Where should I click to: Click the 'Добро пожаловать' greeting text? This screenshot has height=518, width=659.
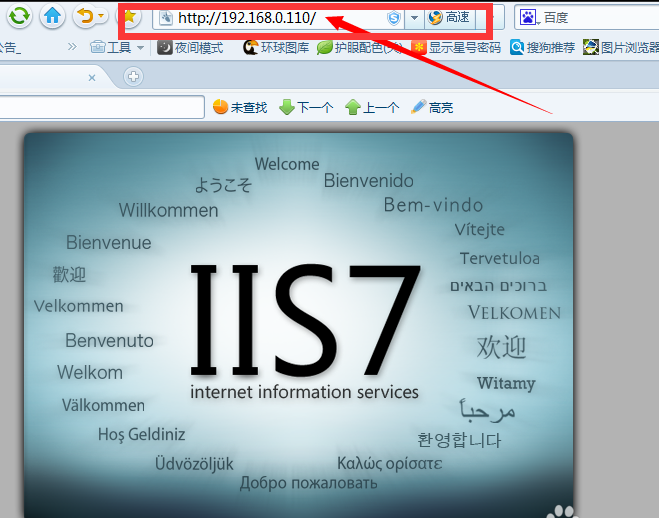308,483
